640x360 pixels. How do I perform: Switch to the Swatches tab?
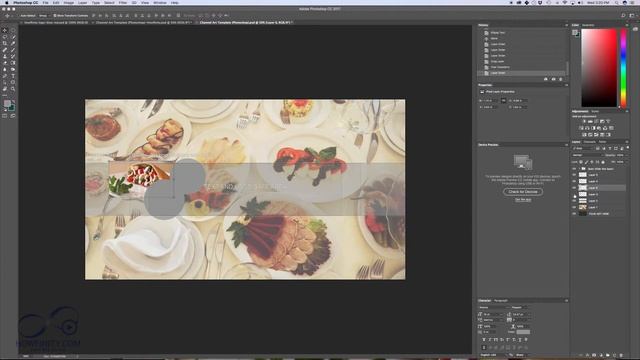(588, 25)
